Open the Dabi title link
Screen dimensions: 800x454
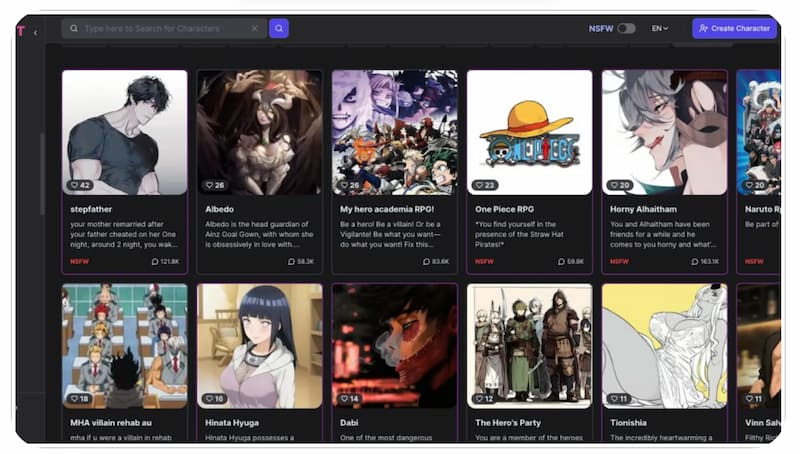pyautogui.click(x=349, y=423)
